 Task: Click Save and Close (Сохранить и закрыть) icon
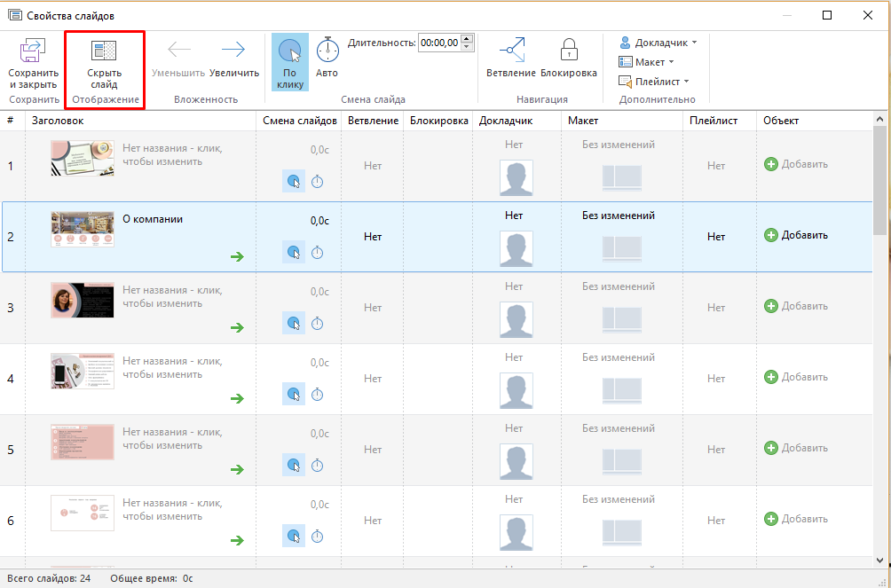click(x=32, y=51)
